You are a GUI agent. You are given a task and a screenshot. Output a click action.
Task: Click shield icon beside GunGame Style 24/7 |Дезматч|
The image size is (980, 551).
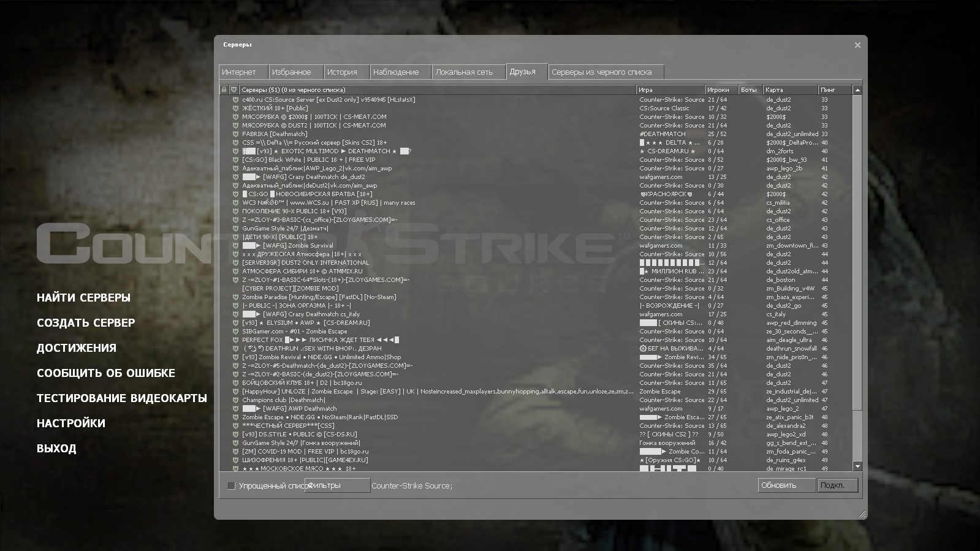point(235,228)
